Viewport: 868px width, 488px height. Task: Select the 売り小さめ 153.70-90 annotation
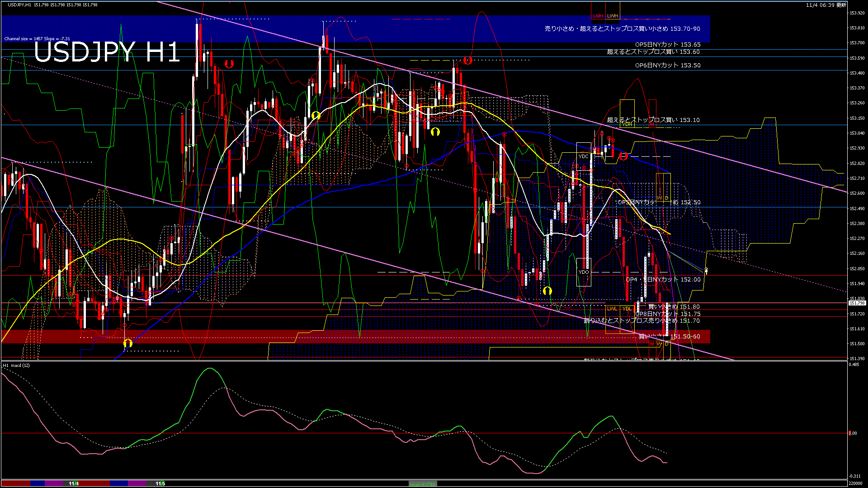tap(622, 28)
